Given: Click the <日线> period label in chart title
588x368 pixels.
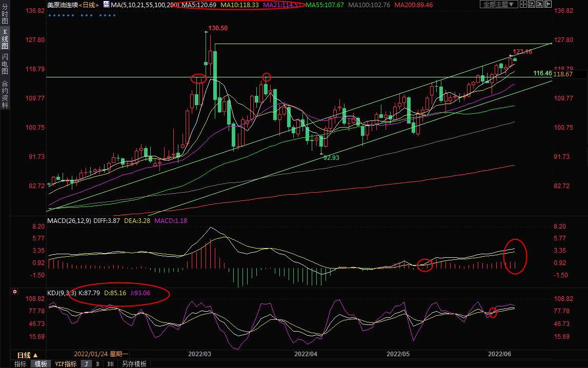Looking at the screenshot, I should pos(88,5).
